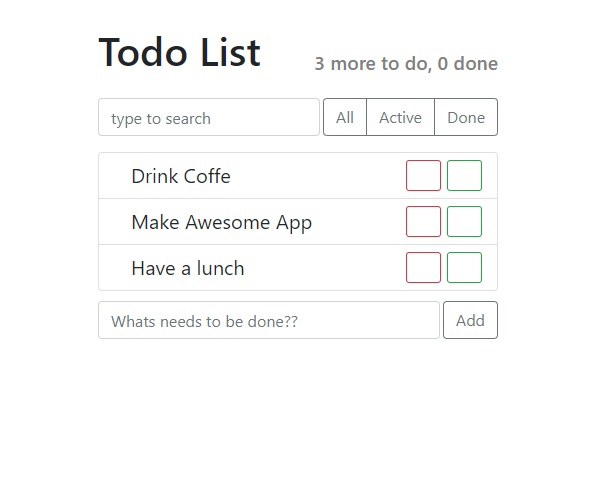Click the red-outlined button beside Drink Coffe
The image size is (616, 487).
[423, 176]
